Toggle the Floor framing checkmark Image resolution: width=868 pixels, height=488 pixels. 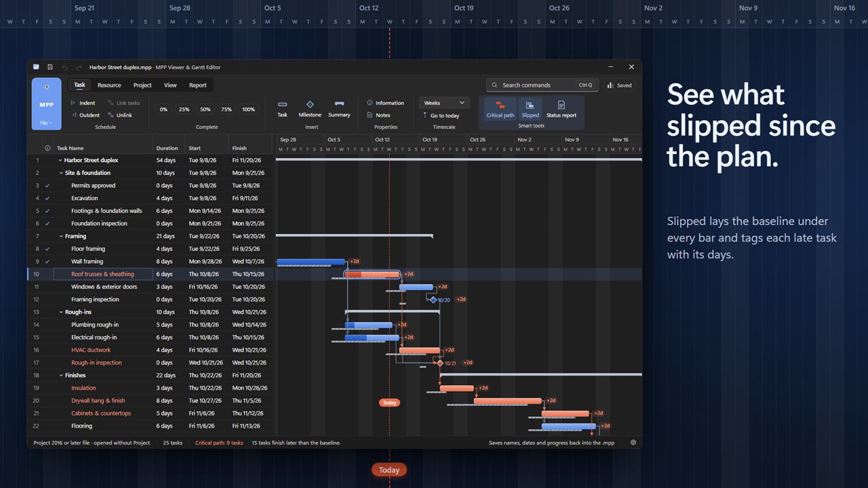coord(47,249)
